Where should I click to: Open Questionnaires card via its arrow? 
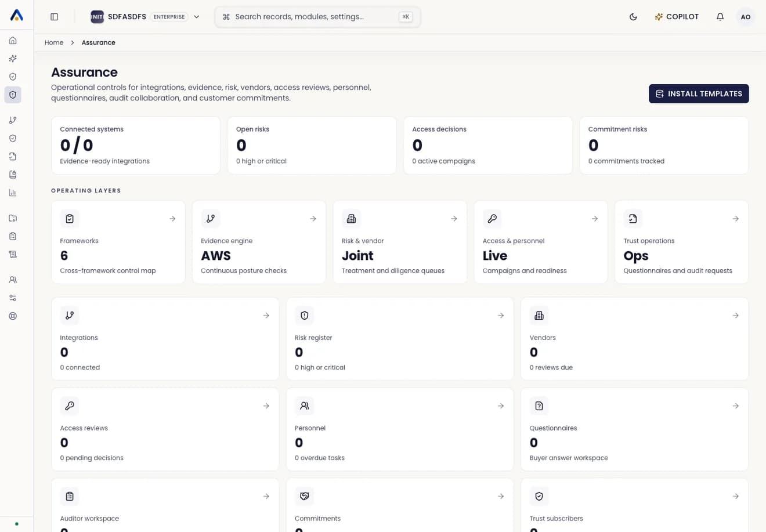[x=735, y=406]
